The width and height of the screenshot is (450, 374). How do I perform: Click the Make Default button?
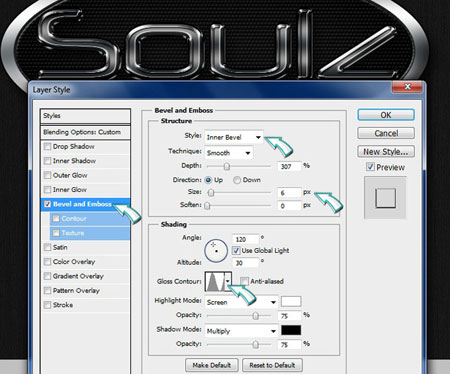pyautogui.click(x=212, y=365)
